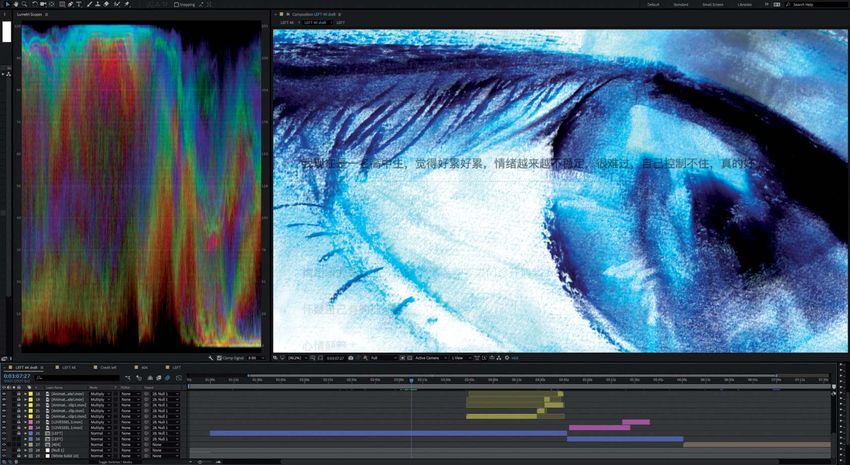Select the Clone Stamp tool
The image size is (850, 465).
(x=98, y=4)
